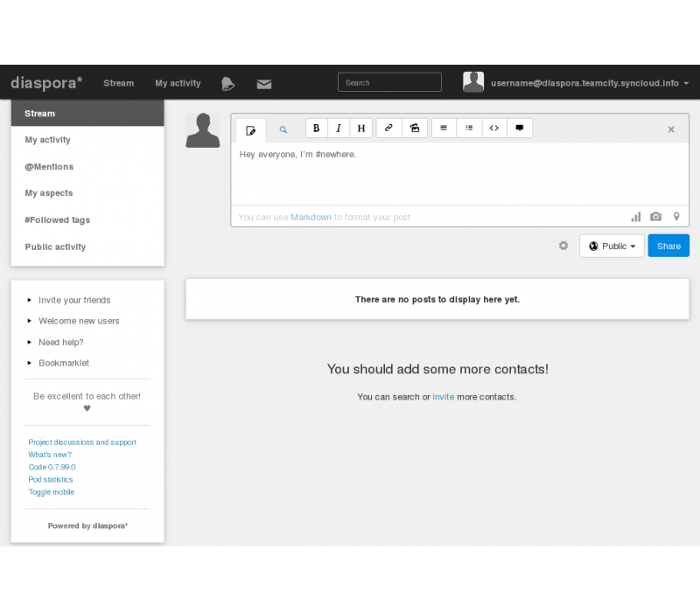The image size is (700, 612).
Task: Apply italic formatting in the post editor
Action: 339,129
